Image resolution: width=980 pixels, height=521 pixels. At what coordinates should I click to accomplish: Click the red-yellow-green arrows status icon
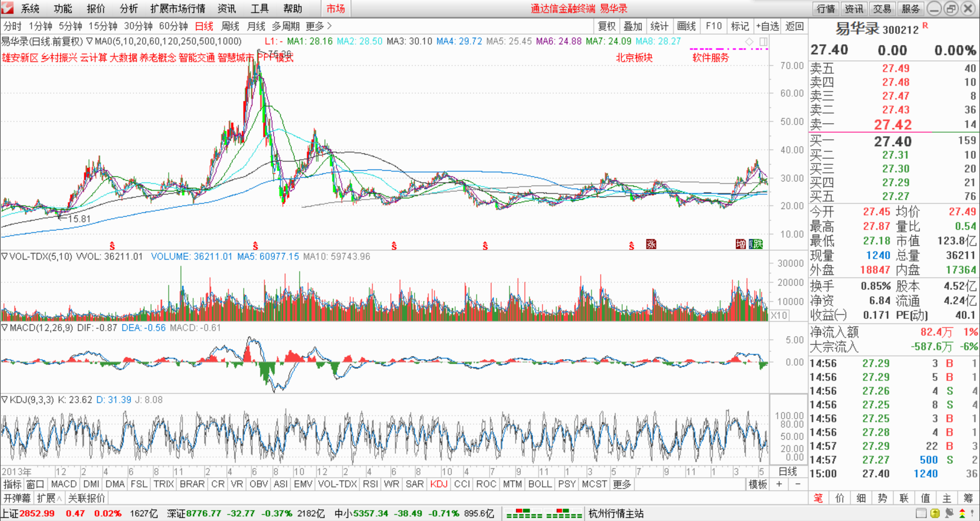point(962,513)
